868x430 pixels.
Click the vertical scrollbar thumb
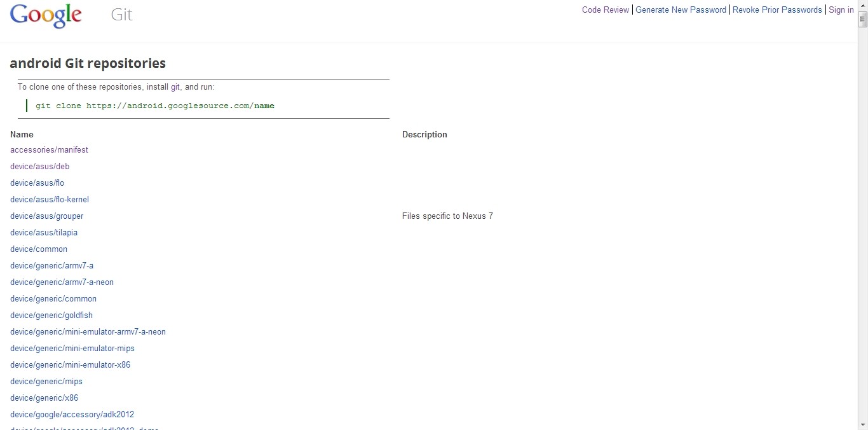863,19
